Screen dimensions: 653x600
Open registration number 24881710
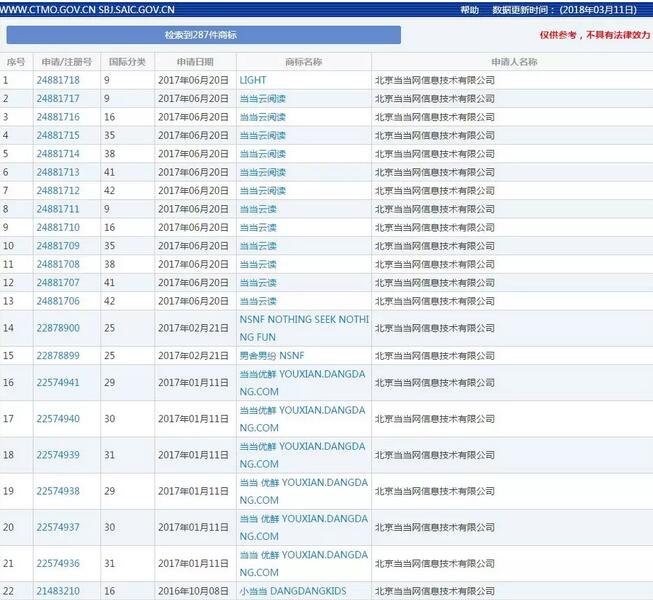(x=58, y=227)
